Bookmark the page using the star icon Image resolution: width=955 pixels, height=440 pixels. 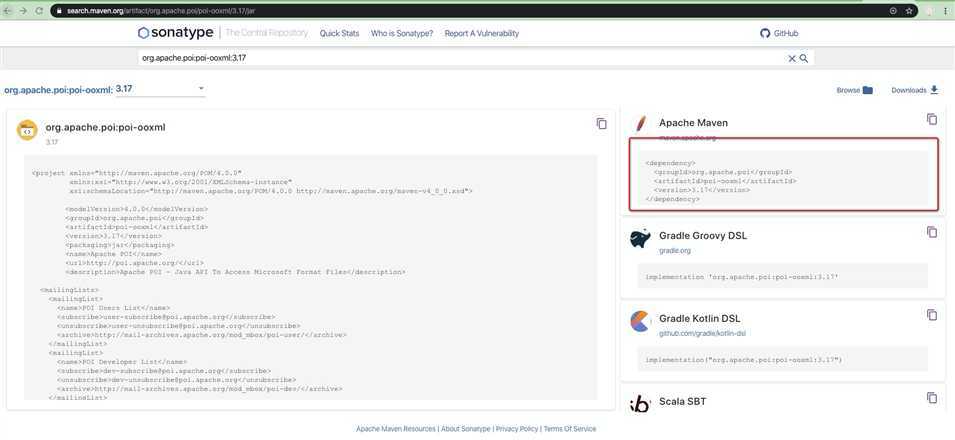coord(909,11)
